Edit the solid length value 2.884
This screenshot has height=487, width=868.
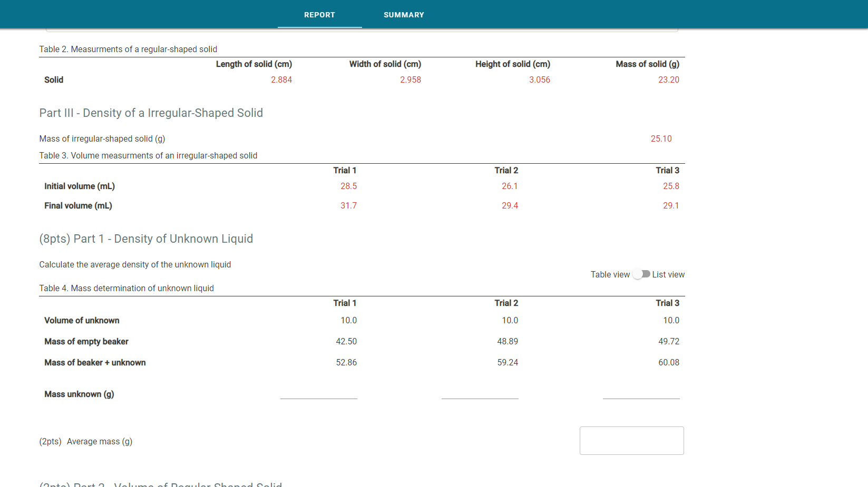click(281, 79)
